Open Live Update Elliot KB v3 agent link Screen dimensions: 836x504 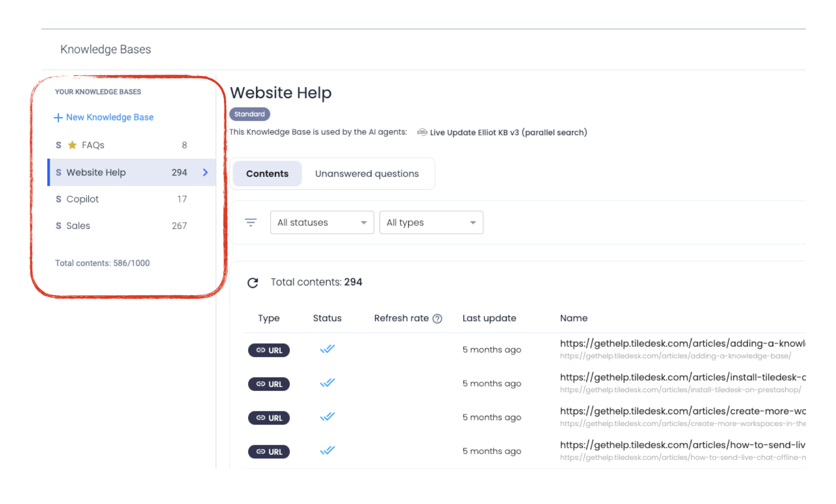point(508,132)
